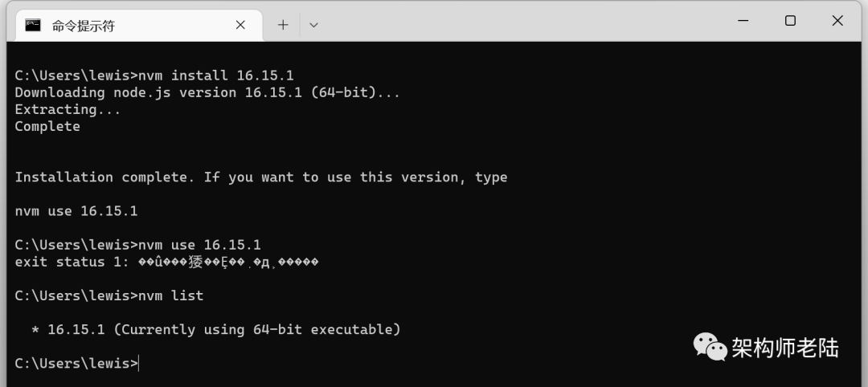Place cursor at the last empty prompt
This screenshot has width=868, height=387.
click(x=139, y=364)
